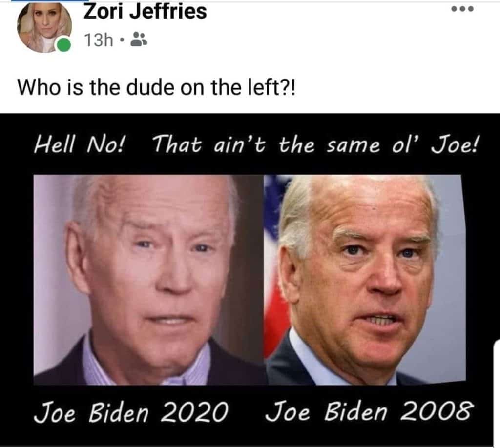Click the "Joe Biden 2020" caption

(131, 412)
